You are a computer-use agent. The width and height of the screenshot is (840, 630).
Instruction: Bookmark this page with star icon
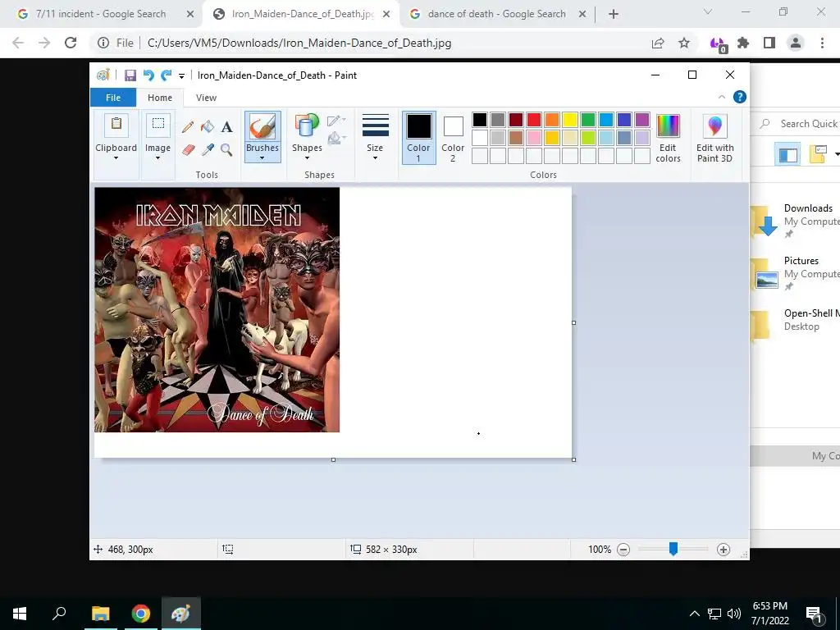[x=684, y=43]
